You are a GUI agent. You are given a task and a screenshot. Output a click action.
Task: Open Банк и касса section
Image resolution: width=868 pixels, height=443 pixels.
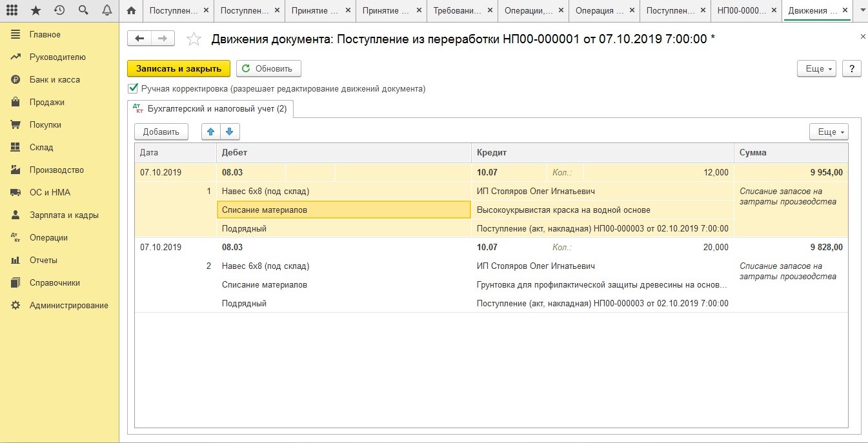[x=54, y=80]
